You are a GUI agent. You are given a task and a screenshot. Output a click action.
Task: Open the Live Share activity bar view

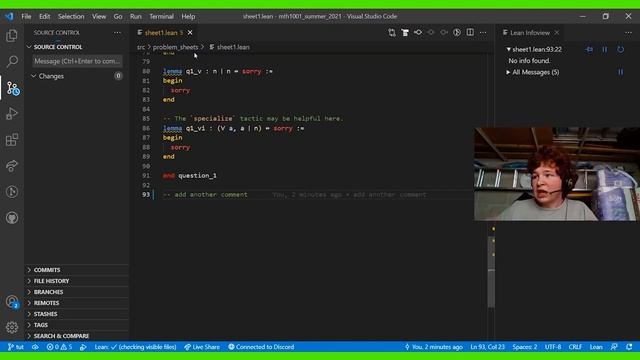12,166
